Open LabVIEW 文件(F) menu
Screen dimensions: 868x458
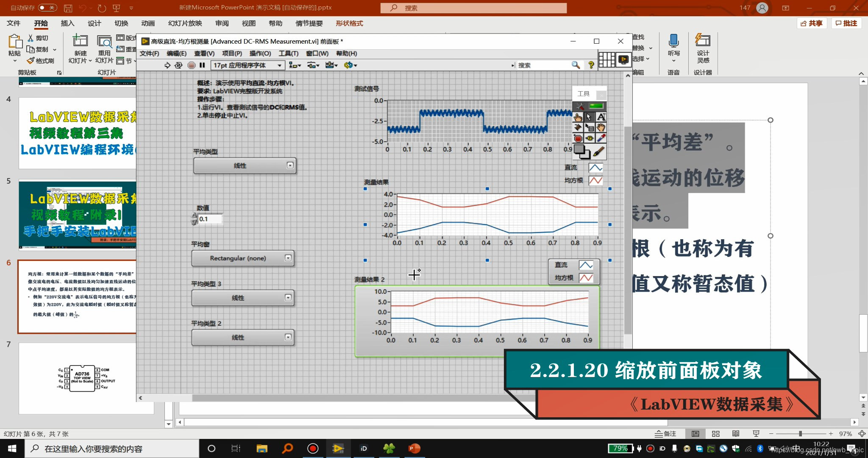click(x=149, y=53)
